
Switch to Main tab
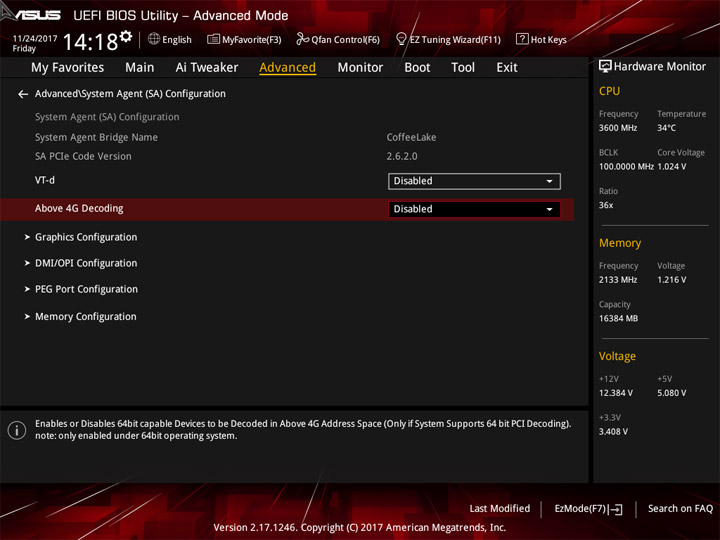140,68
